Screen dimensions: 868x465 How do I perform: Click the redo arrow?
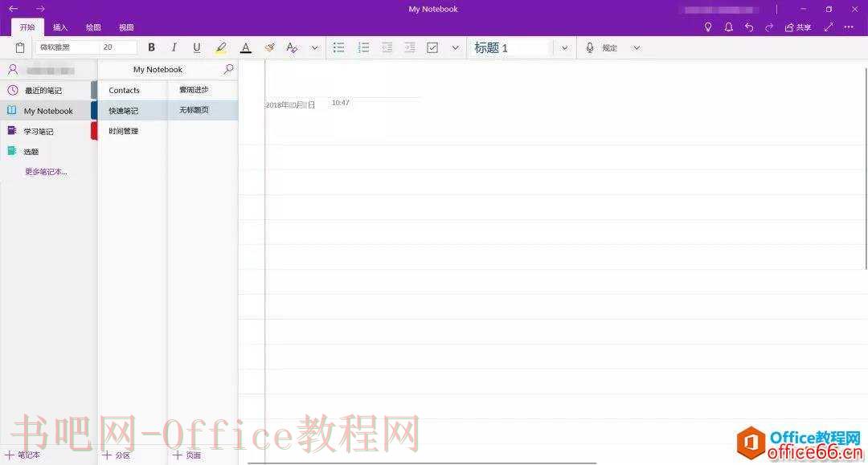click(x=769, y=27)
